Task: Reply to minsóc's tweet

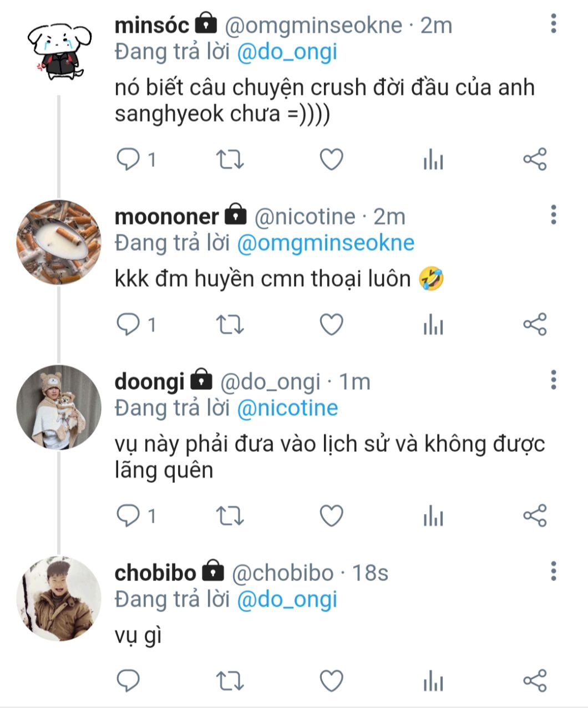Action: point(129,160)
